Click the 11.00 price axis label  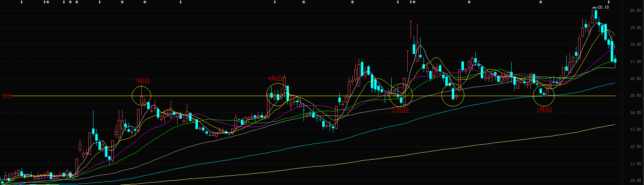[x=635, y=164]
